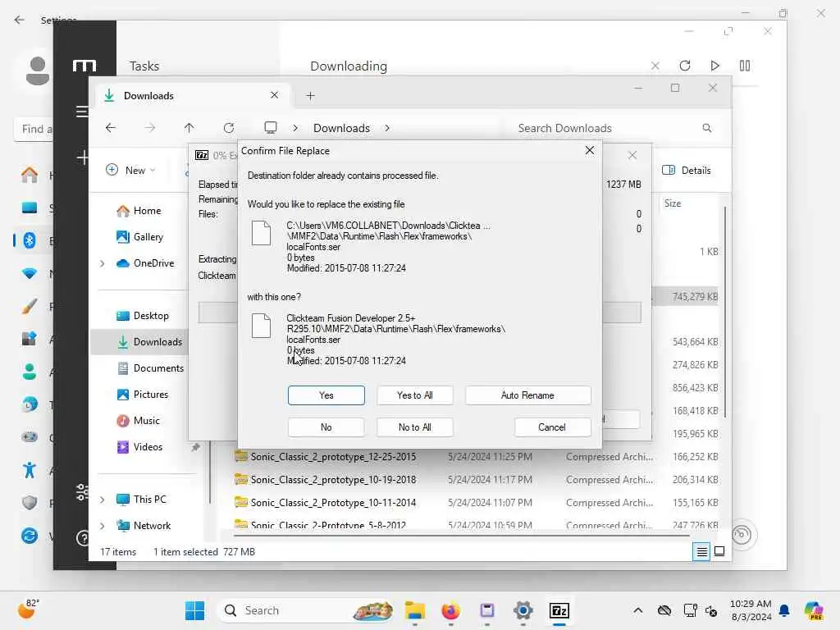Close the Confirm File Replace dialog
Image resolution: width=840 pixels, height=630 pixels.
coord(589,151)
